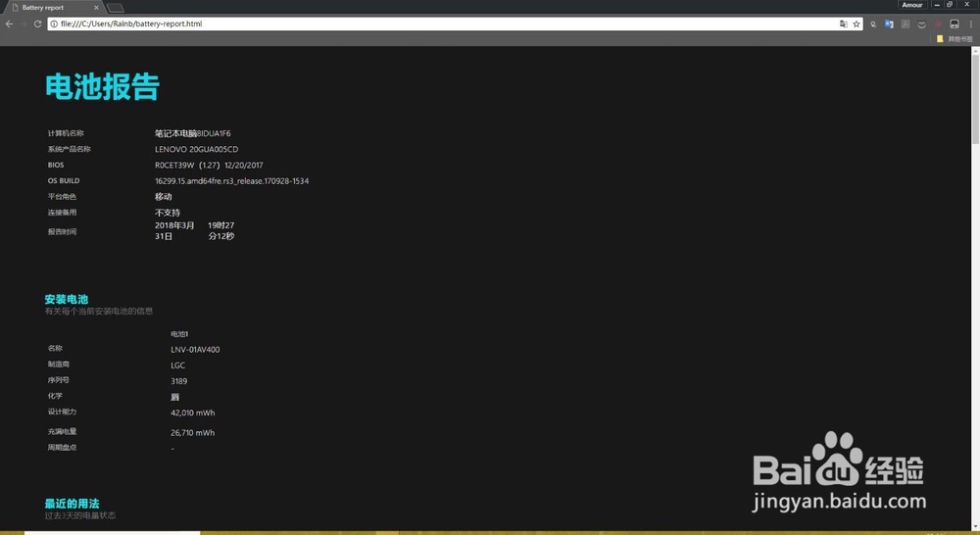Click the translate page icon in address bar
Viewport: 980px width, 535px height.
click(x=843, y=24)
